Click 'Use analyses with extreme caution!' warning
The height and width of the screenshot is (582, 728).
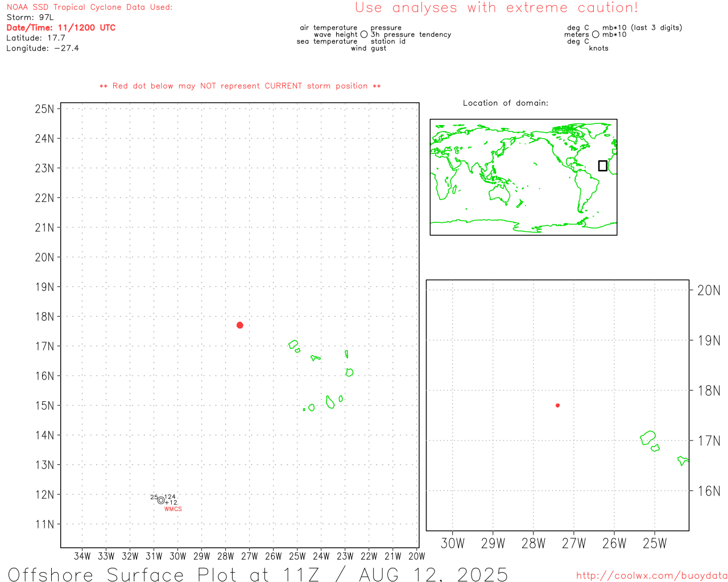497,8
